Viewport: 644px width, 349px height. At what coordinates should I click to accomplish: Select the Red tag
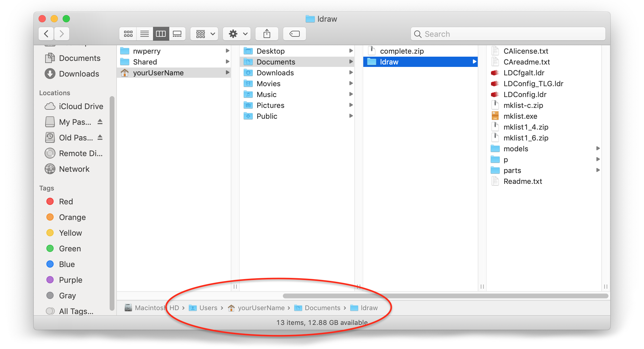click(66, 202)
